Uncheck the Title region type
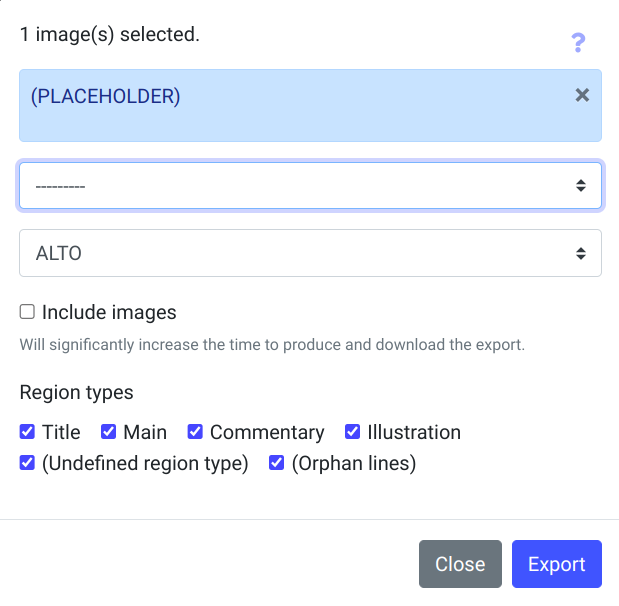 click(27, 432)
